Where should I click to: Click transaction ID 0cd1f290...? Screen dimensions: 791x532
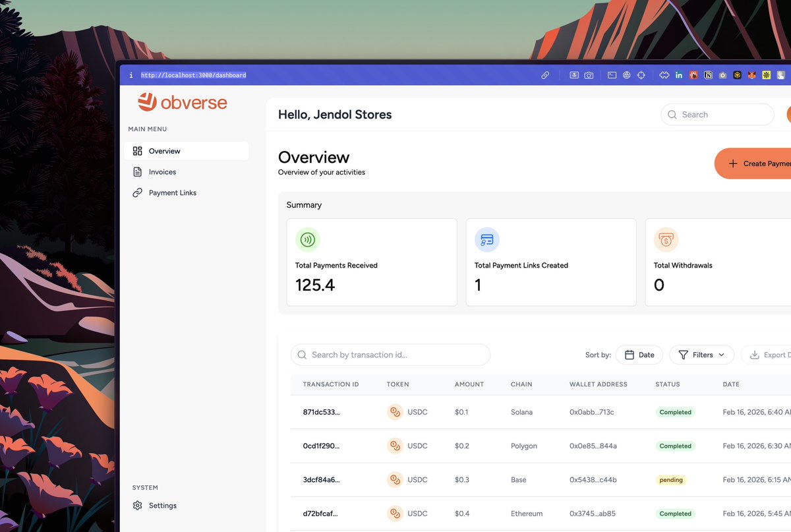click(322, 446)
